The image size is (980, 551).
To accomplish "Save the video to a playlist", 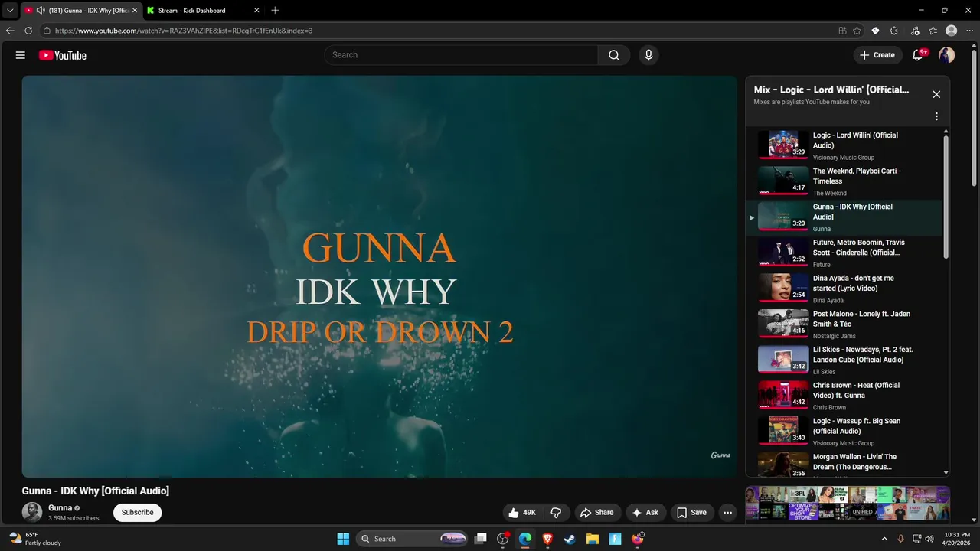I will click(x=691, y=513).
